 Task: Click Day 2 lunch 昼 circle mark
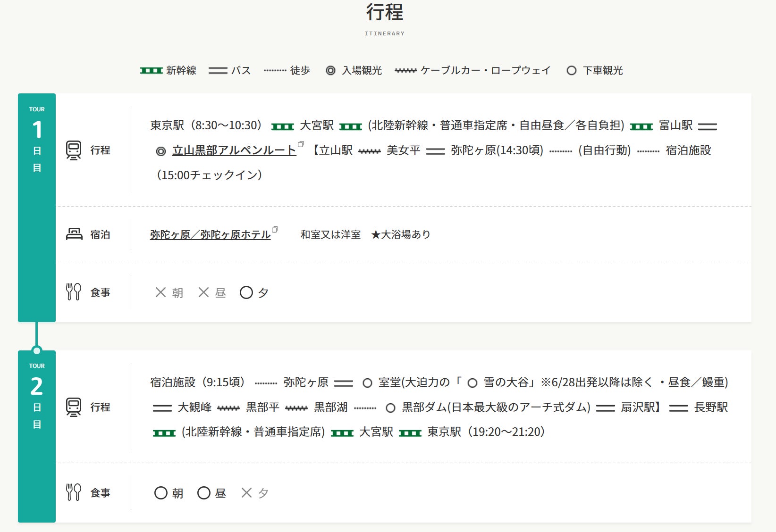pos(204,493)
